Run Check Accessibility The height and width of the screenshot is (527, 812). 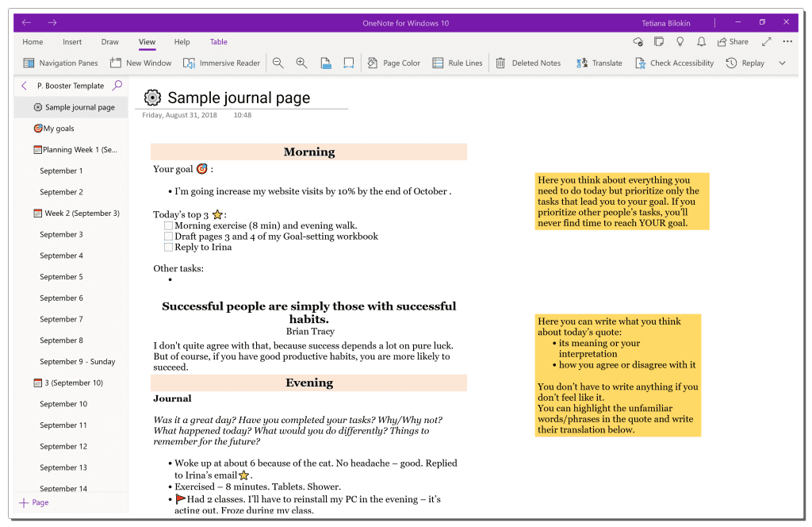pos(674,63)
